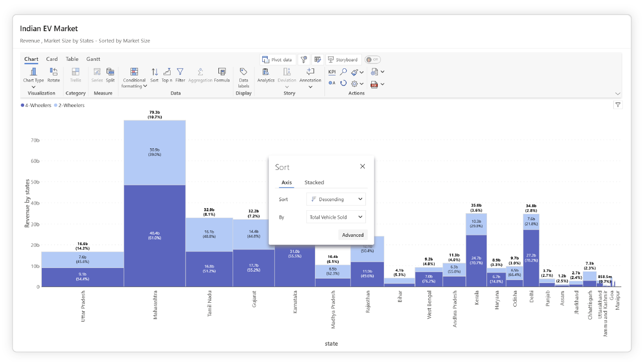Viewport: 644px width, 362px height.
Task: Click the Advanced button in Sort dialog
Action: (353, 235)
